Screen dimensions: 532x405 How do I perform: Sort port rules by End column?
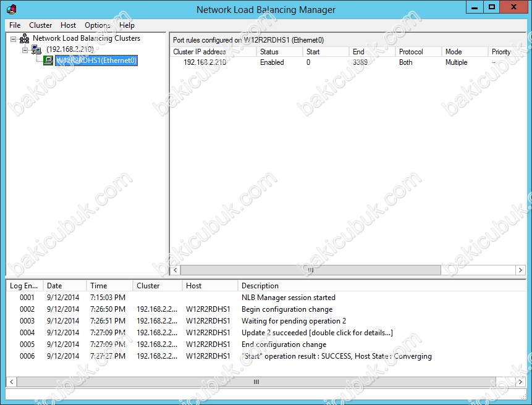pyautogui.click(x=372, y=51)
